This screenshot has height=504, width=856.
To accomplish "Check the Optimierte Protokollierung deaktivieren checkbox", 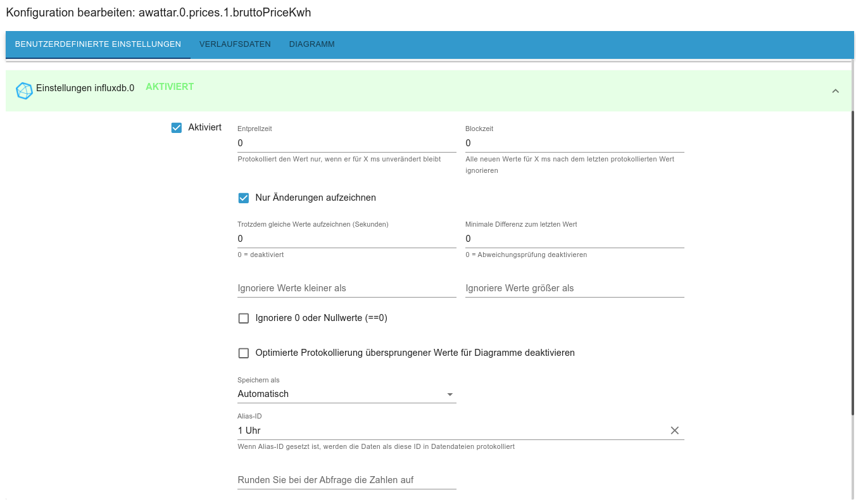I will tap(244, 353).
